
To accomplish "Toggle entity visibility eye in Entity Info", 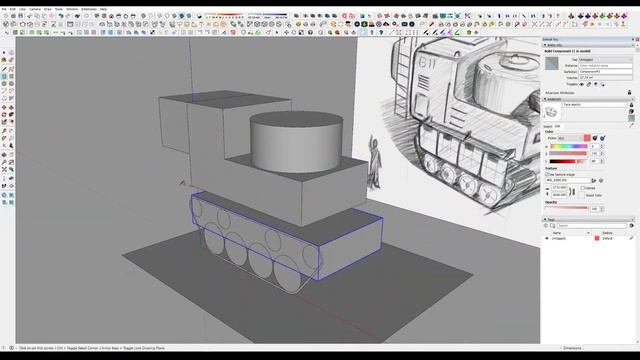I will [582, 84].
